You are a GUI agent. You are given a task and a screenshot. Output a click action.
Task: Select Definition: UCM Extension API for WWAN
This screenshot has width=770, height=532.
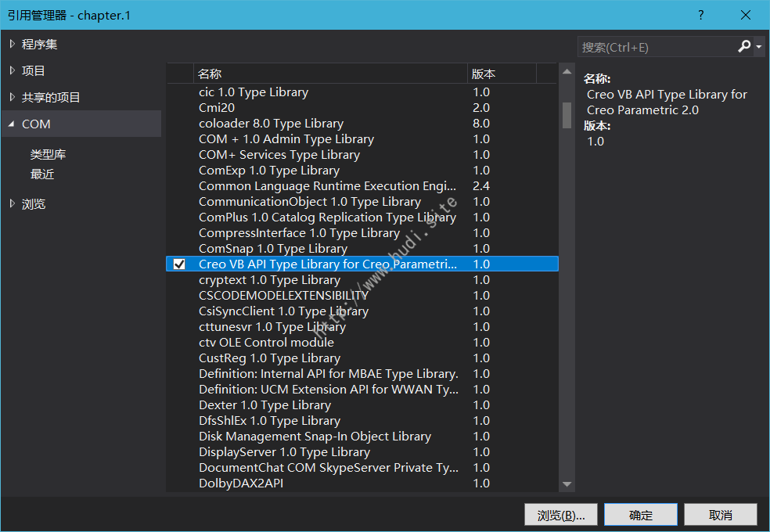click(x=362, y=389)
